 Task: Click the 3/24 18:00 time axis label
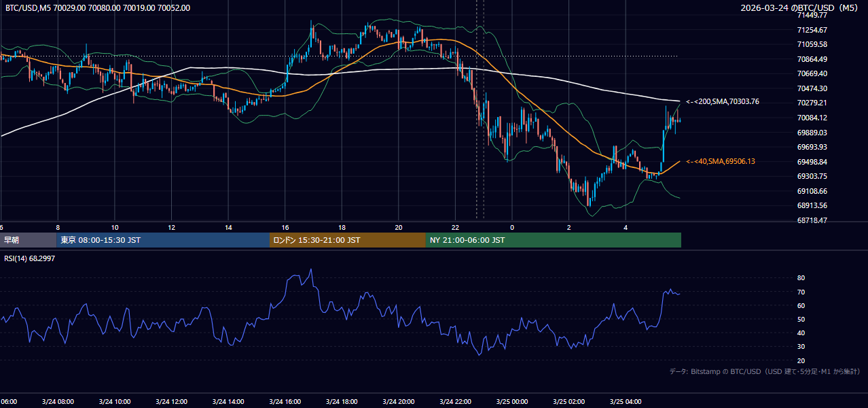tap(342, 402)
